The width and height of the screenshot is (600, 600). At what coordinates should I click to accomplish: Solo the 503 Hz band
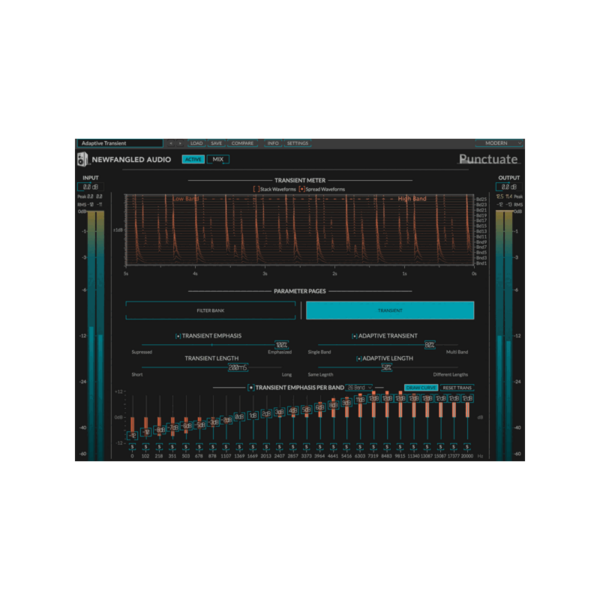186,447
